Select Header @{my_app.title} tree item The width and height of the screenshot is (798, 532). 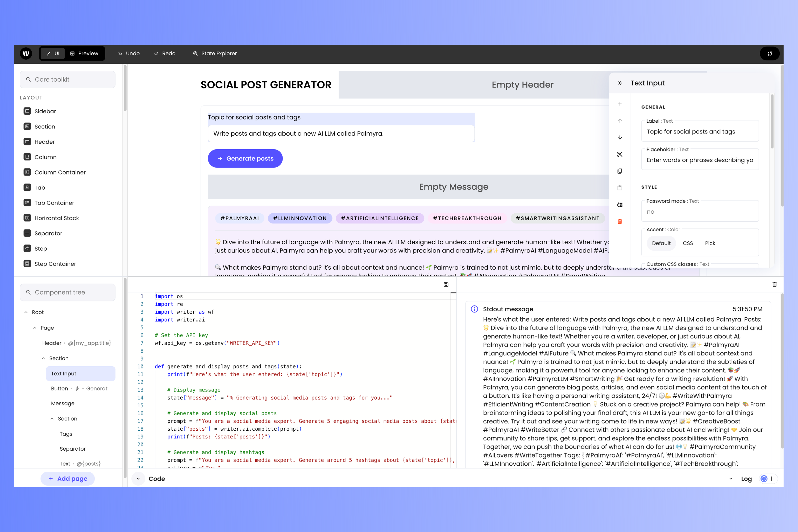[x=76, y=343]
